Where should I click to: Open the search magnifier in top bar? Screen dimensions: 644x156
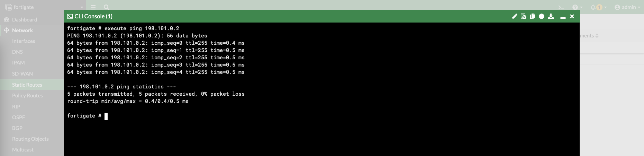pyautogui.click(x=107, y=7)
